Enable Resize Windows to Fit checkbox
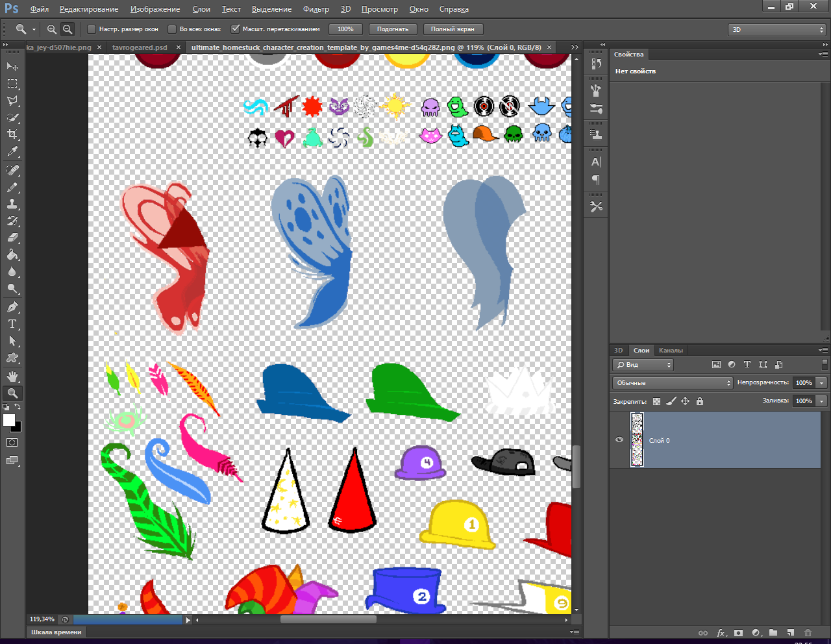 pos(92,29)
